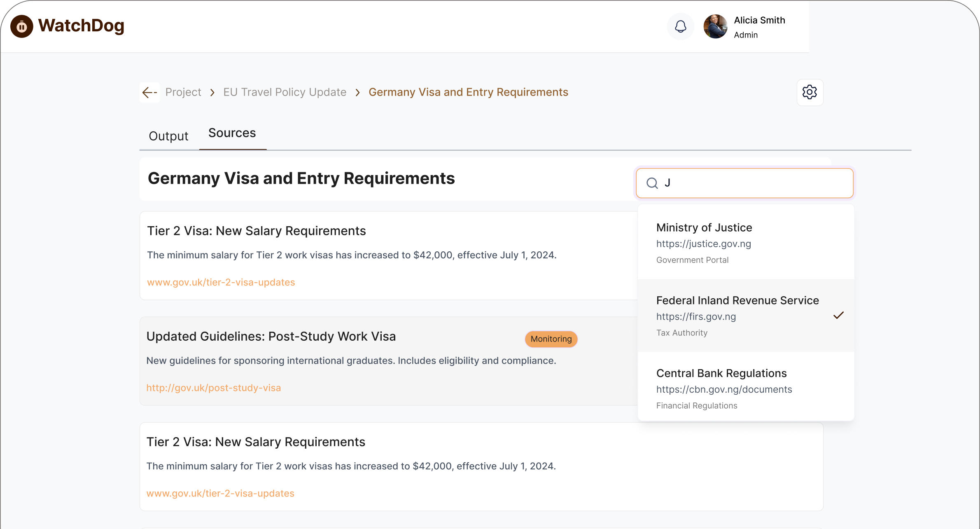The width and height of the screenshot is (980, 529).
Task: Click the checkmark next to Federal Inland Revenue Service
Action: (839, 315)
